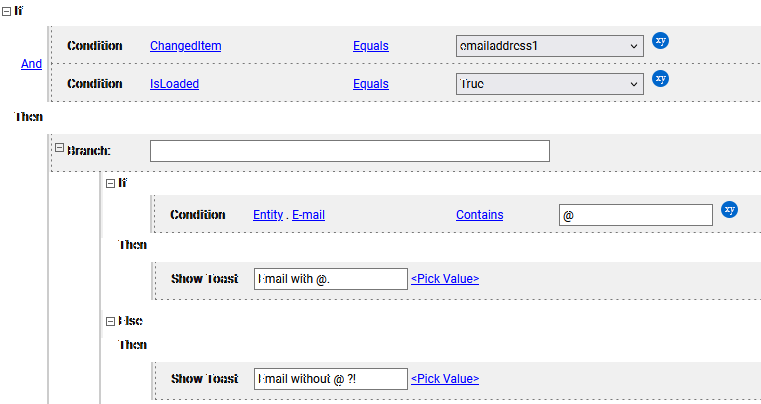Screen dimensions: 761x404
Task: Click Equals operator for ChangedItem condition
Action: [x=370, y=46]
